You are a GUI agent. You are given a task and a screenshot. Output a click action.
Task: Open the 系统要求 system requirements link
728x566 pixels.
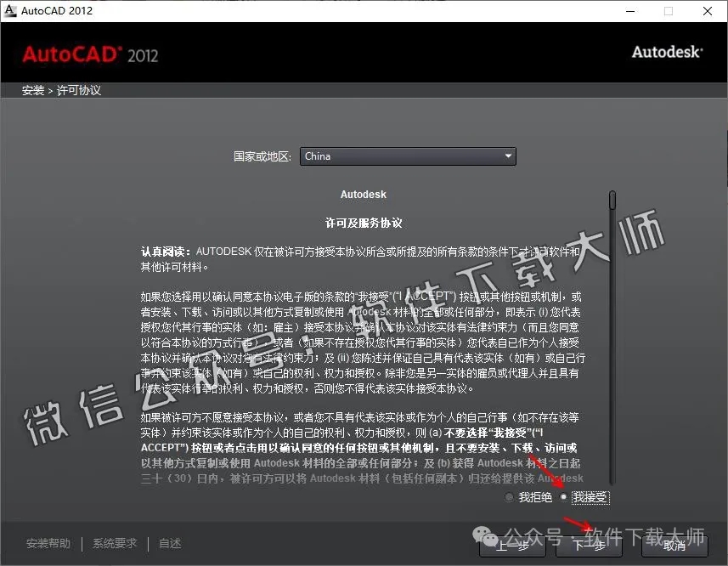[x=115, y=543]
